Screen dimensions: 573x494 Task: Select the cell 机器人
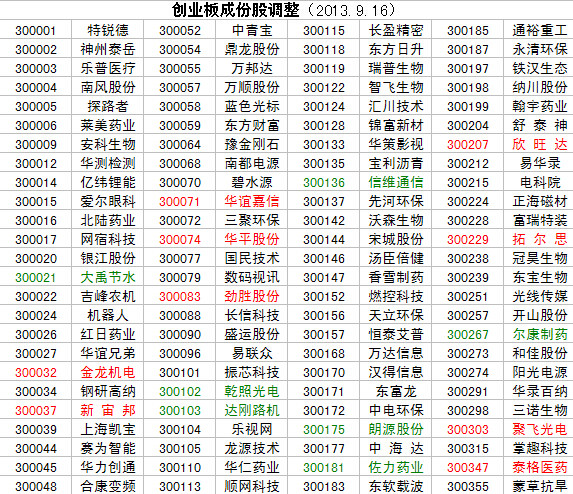108,315
